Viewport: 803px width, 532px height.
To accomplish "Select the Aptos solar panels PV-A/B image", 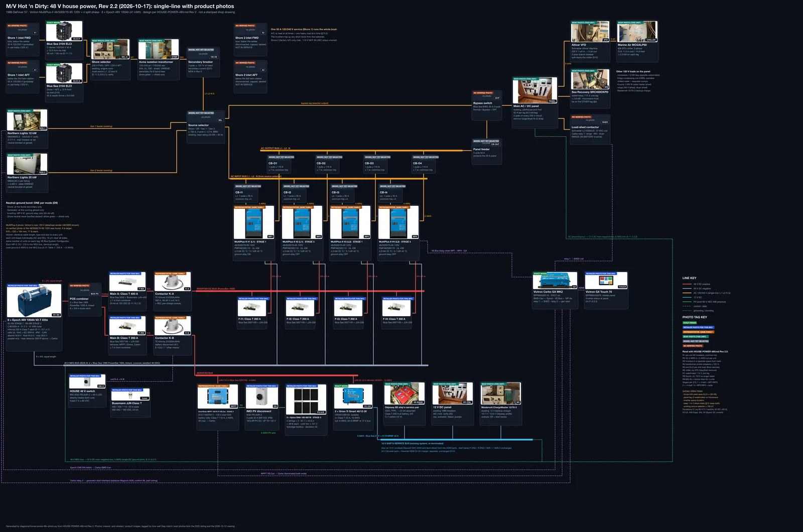I will tap(306, 401).
